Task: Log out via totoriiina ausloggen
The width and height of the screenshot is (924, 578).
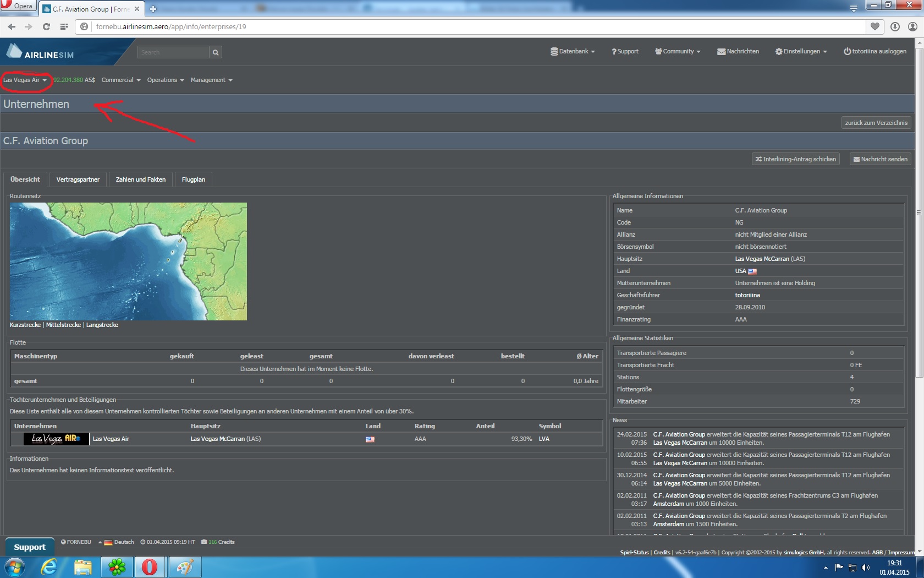Action: pos(875,51)
